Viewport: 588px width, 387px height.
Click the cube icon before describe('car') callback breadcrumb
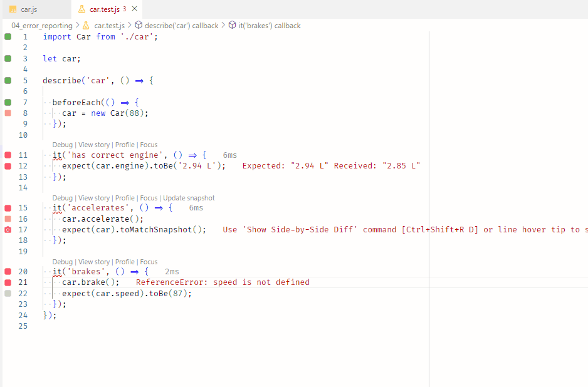pos(137,25)
